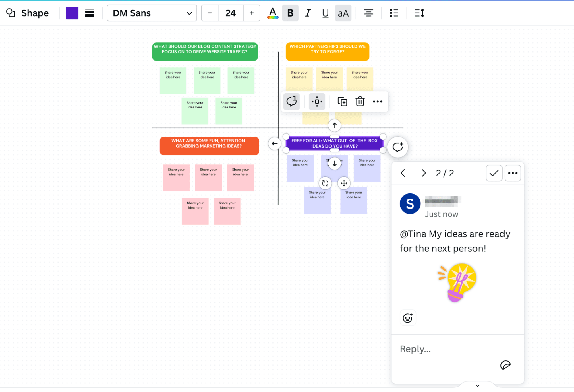The width and height of the screenshot is (574, 392).
Task: Insert a sticker in the reply
Action: (x=505, y=365)
